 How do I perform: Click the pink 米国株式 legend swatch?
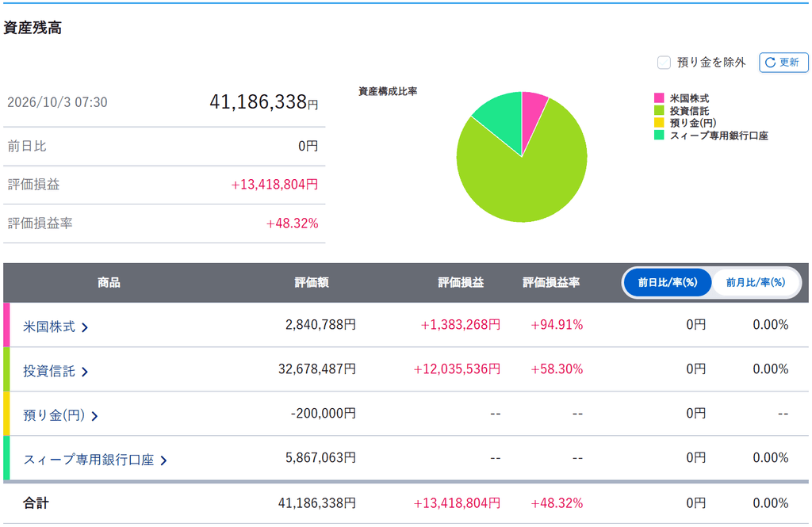(x=659, y=97)
